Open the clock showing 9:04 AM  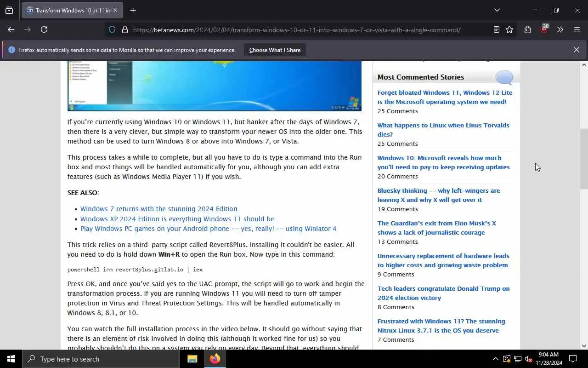coord(548,359)
